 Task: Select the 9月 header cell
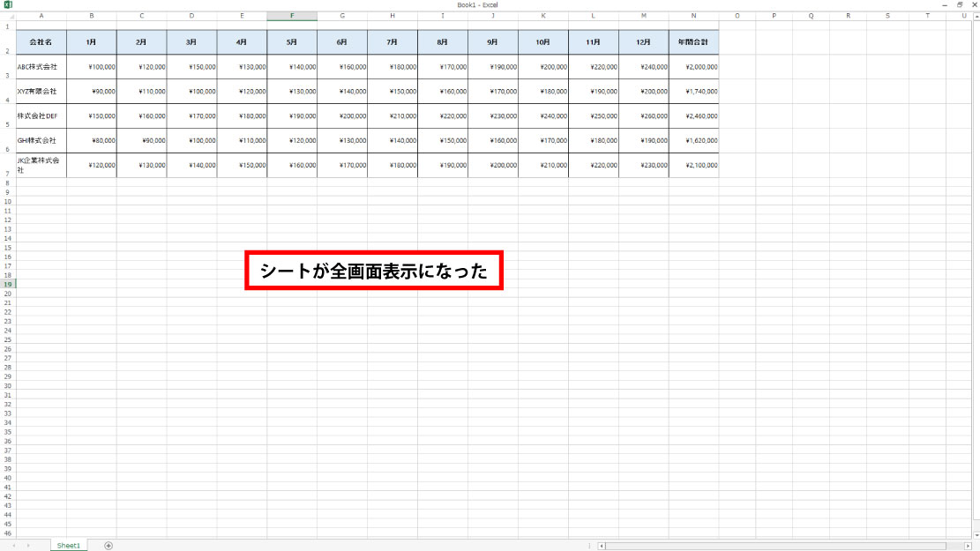pos(493,41)
